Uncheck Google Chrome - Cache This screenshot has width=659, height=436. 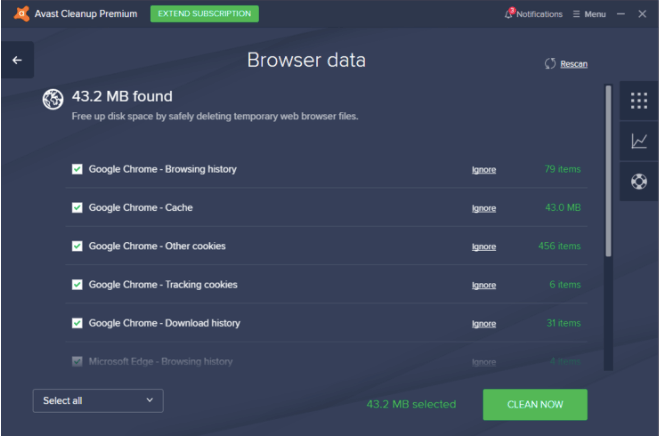coord(77,208)
